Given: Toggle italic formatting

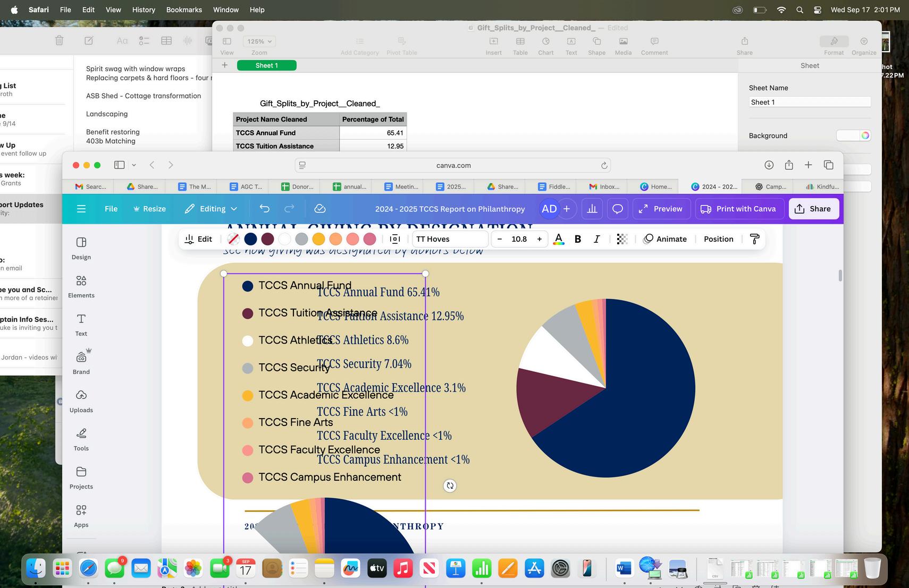Looking at the screenshot, I should click(x=597, y=239).
